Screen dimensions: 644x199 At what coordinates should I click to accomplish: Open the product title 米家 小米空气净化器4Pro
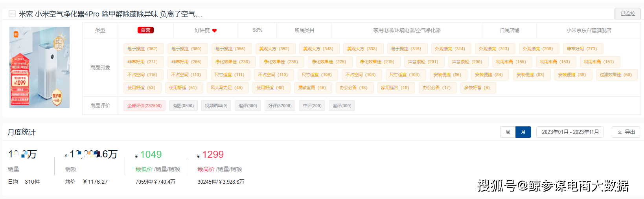[x=110, y=14]
